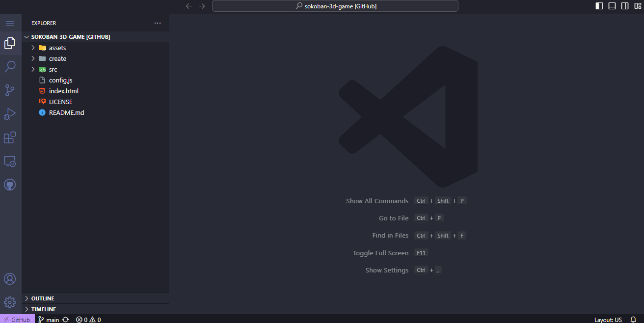Open the config.js file
Screen dimensions: 644x323
click(95, 80)
